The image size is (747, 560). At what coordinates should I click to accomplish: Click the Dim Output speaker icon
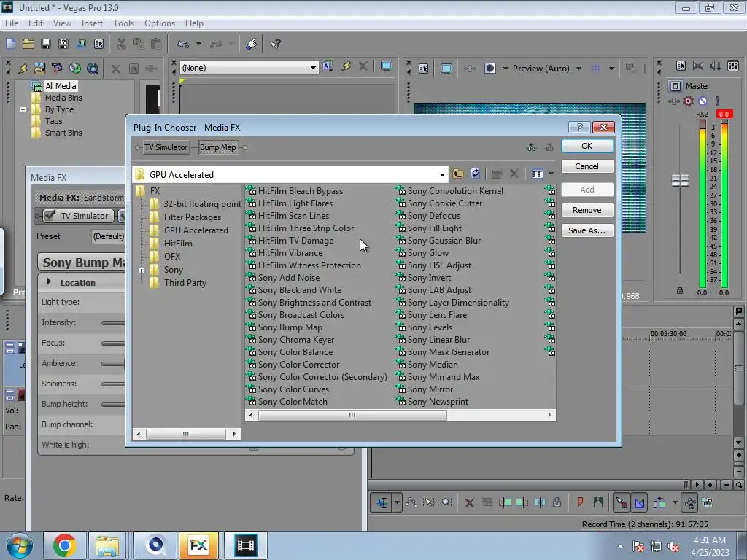click(716, 66)
